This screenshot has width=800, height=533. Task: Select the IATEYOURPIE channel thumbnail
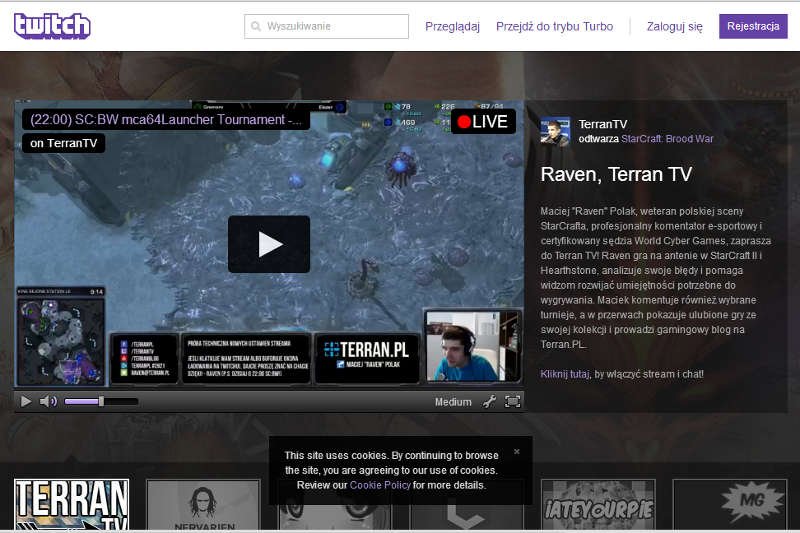tap(598, 504)
